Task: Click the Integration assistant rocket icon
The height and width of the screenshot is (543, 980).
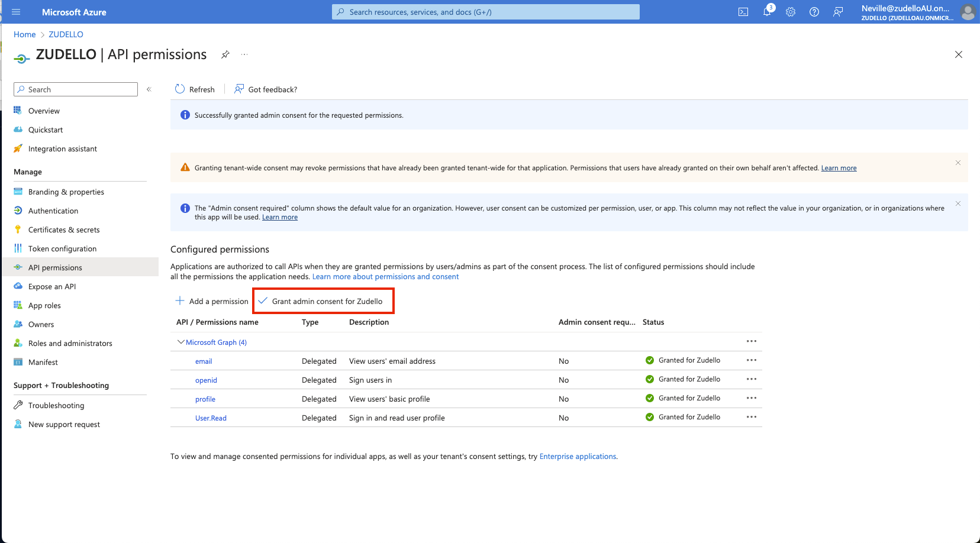Action: point(18,148)
